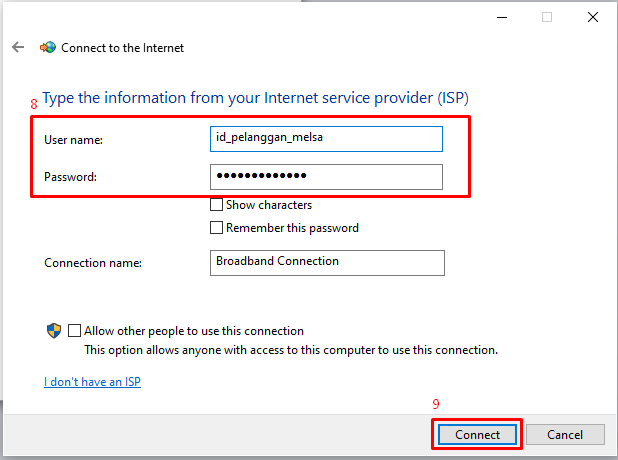This screenshot has width=618, height=460.
Task: Click the "Connection name:" label
Action: pyautogui.click(x=93, y=263)
